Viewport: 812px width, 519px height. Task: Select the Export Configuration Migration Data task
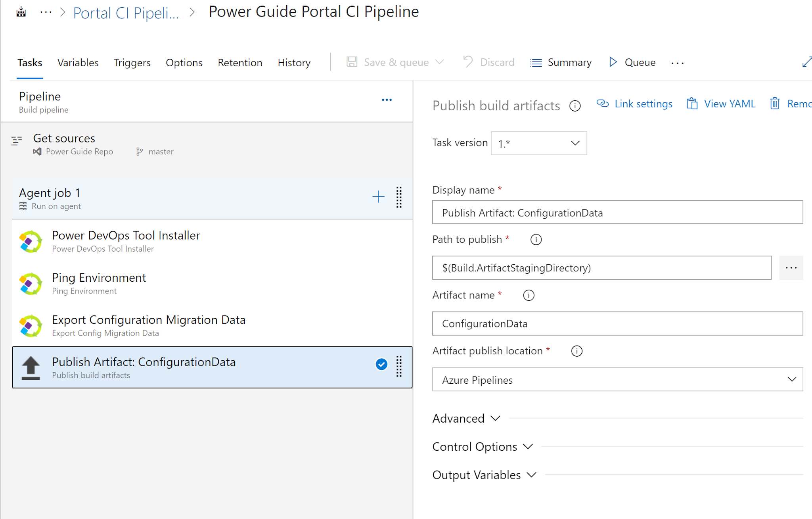pyautogui.click(x=149, y=325)
